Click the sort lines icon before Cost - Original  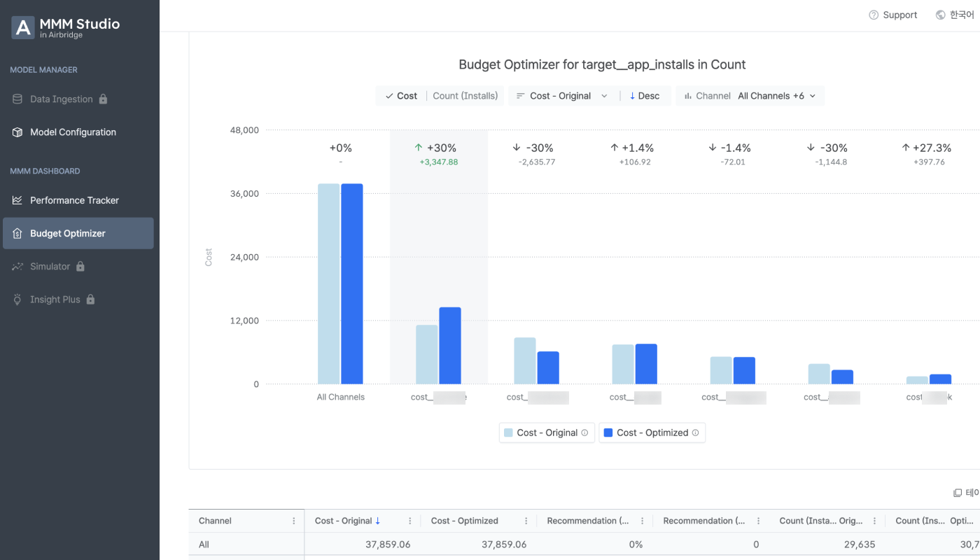pos(521,96)
